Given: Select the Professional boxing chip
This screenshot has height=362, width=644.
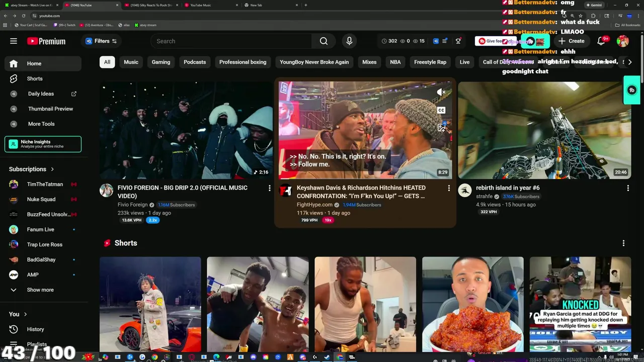Looking at the screenshot, I should 243,62.
